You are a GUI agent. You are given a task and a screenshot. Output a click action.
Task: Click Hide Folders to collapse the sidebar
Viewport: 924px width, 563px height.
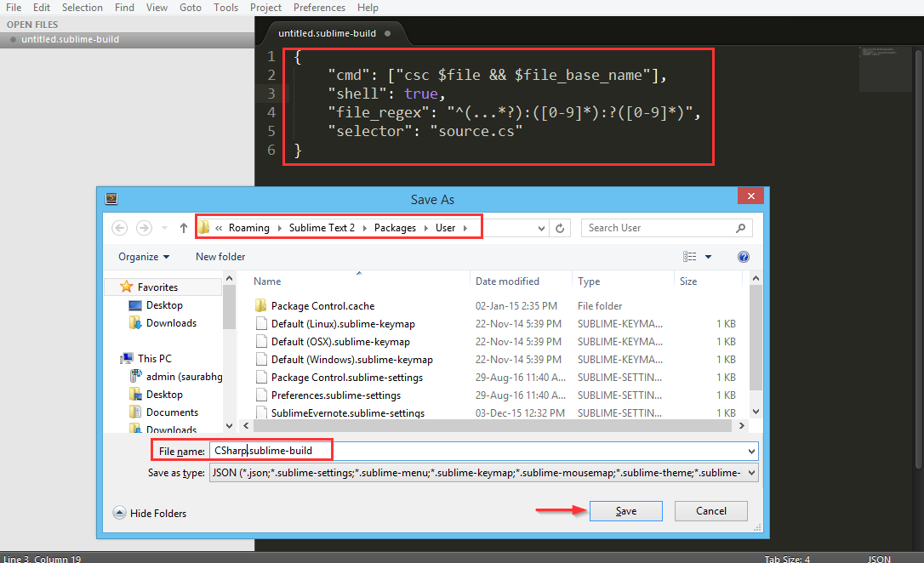150,513
